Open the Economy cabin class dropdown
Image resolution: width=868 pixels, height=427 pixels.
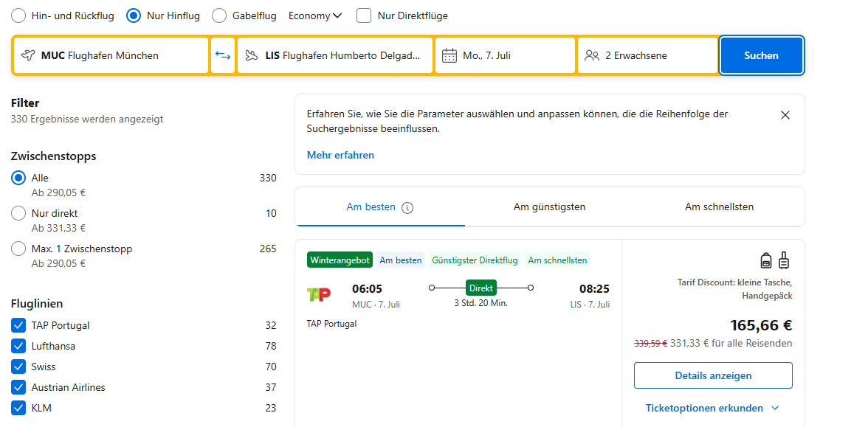pos(315,15)
